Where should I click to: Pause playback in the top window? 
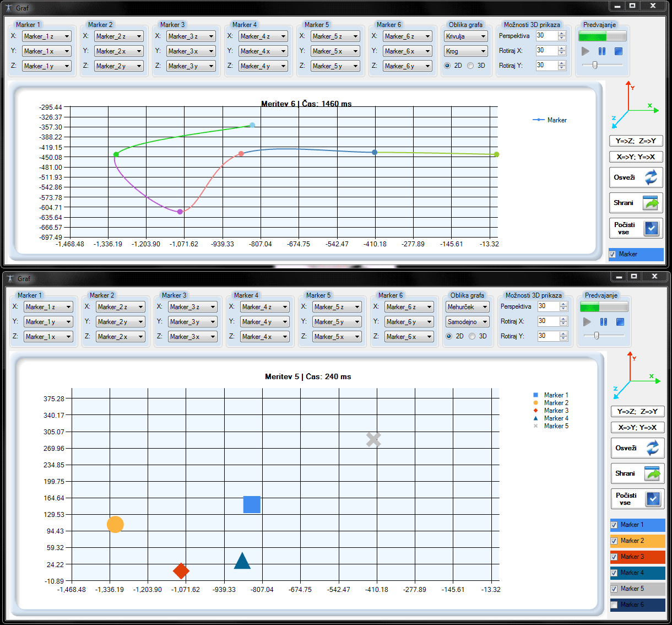[x=602, y=51]
